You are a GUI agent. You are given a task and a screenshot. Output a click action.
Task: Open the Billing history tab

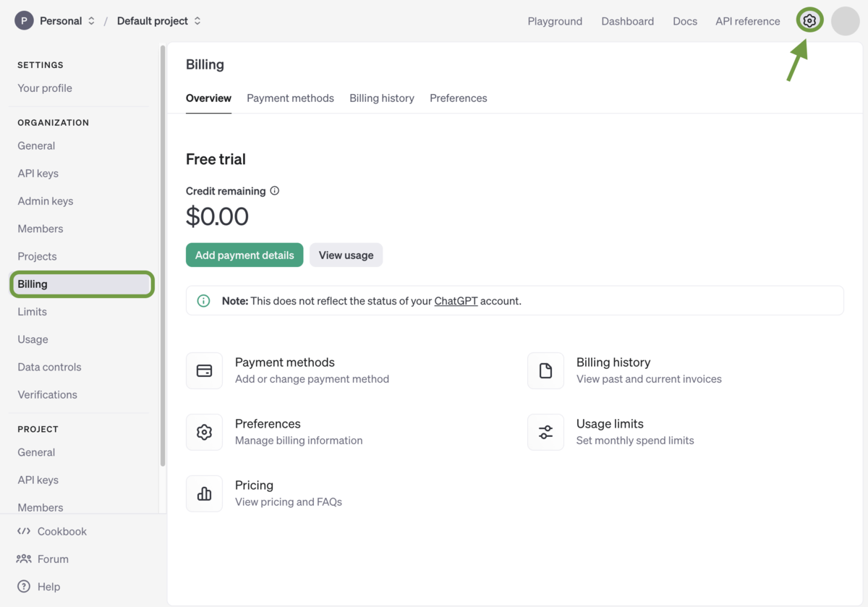pos(381,98)
